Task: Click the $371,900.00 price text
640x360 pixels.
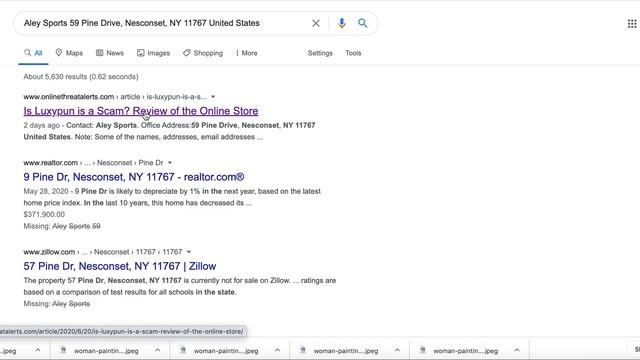Action: tap(44, 214)
